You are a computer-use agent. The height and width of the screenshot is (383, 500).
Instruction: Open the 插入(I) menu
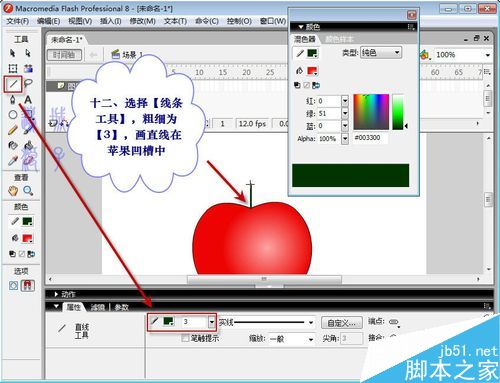[x=111, y=21]
